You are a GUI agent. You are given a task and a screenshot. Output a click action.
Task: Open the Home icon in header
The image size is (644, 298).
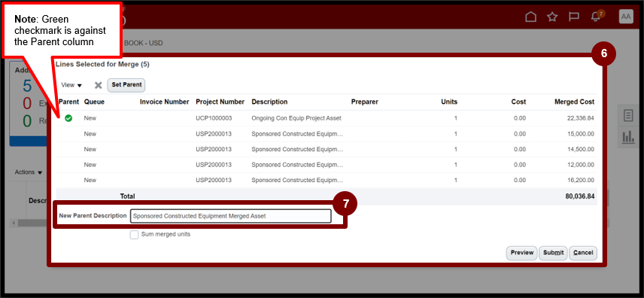(x=531, y=17)
